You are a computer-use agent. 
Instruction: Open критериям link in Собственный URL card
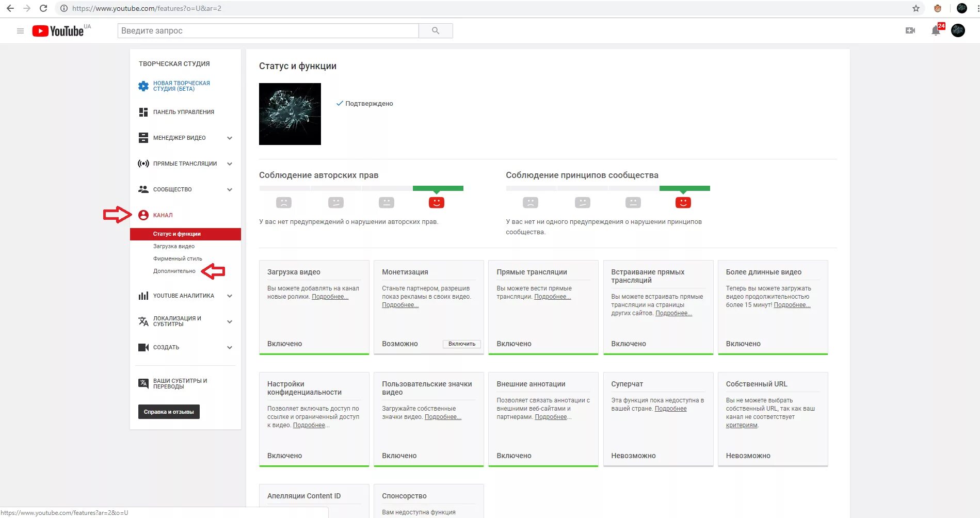point(742,425)
